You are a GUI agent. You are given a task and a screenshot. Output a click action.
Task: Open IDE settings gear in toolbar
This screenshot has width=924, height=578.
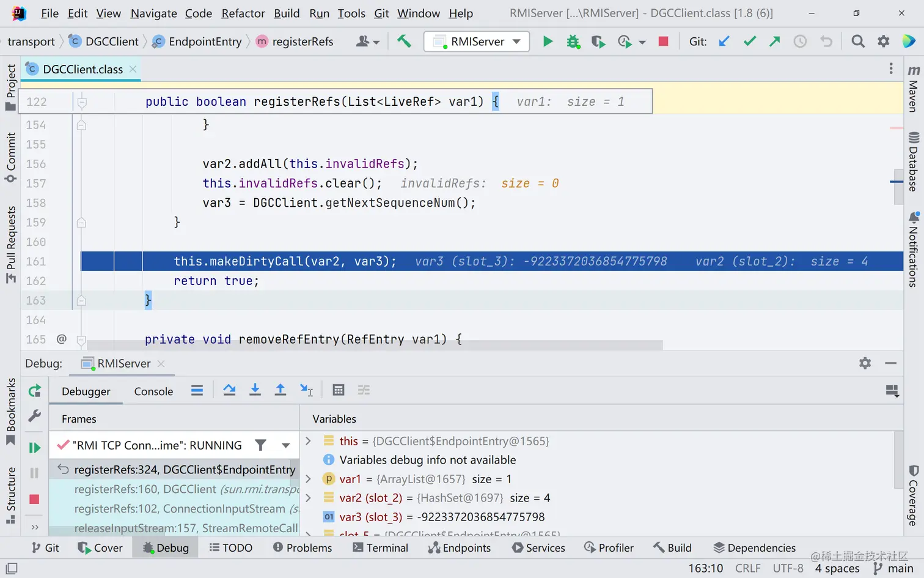coord(884,41)
